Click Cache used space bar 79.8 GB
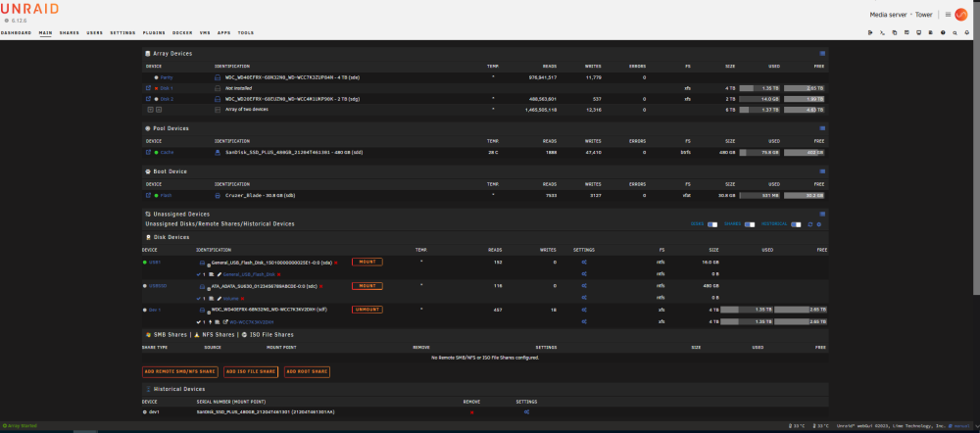Image resolution: width=980 pixels, height=433 pixels. point(760,152)
